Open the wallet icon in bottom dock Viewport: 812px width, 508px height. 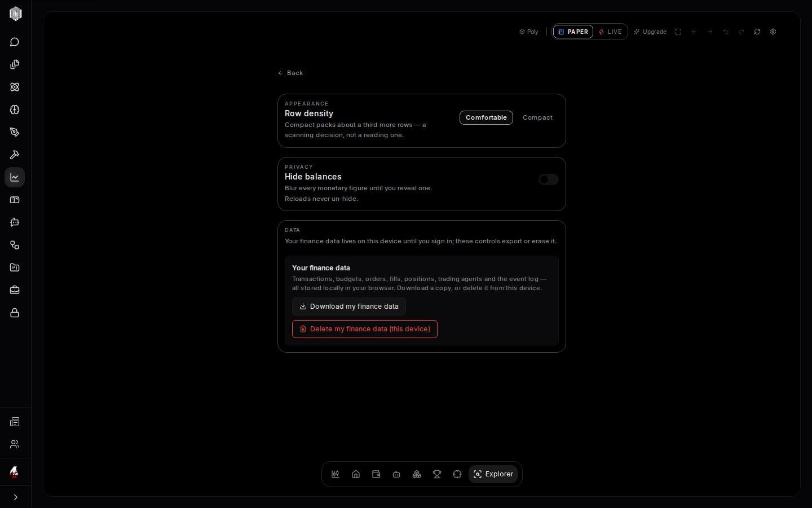(x=376, y=474)
